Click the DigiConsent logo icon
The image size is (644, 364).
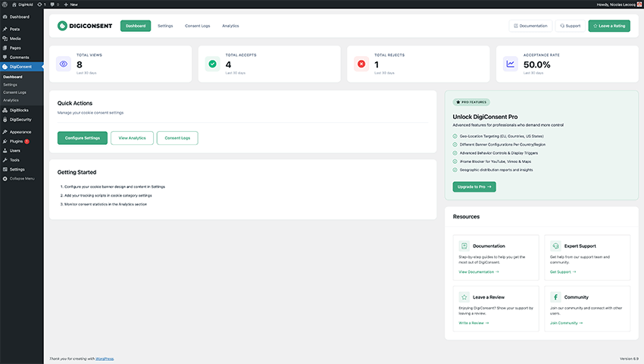click(62, 26)
